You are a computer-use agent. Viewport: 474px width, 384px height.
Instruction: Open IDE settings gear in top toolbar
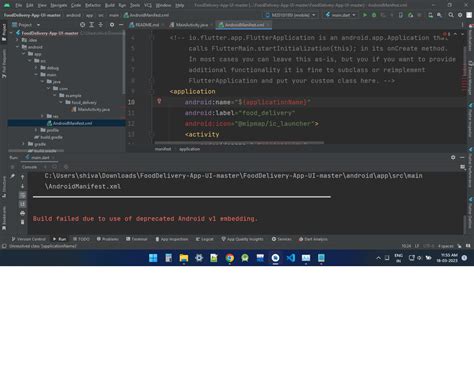(460, 15)
